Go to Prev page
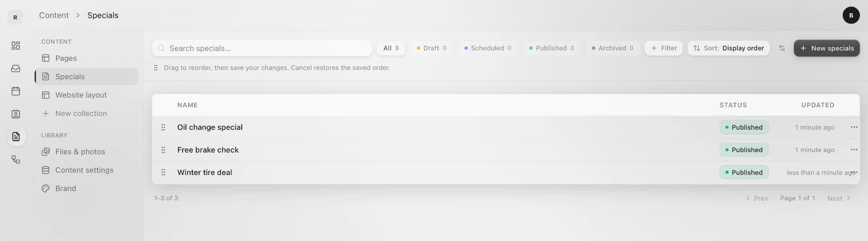 click(757, 198)
